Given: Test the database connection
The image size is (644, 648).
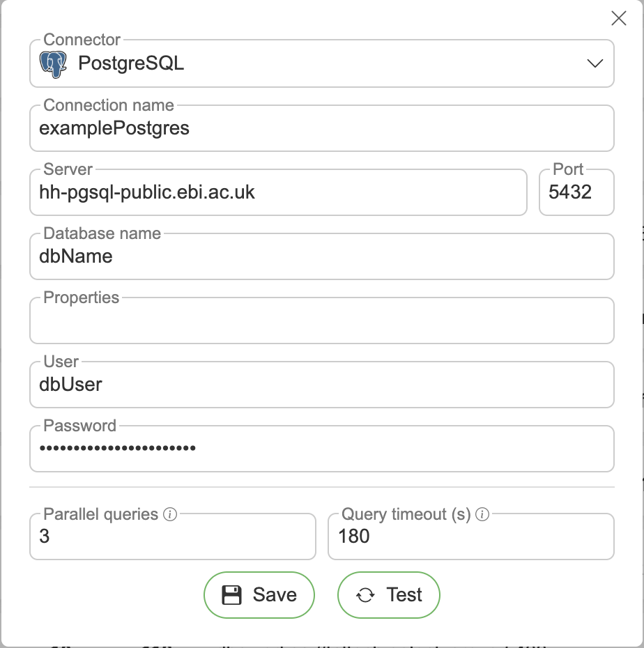Looking at the screenshot, I should (x=389, y=594).
